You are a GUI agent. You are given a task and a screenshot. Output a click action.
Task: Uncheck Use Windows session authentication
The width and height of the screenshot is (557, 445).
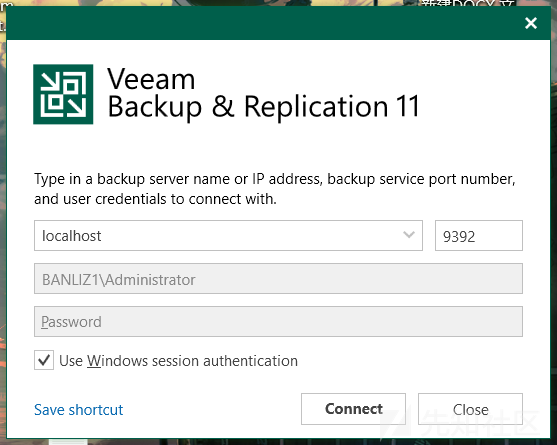click(x=44, y=360)
